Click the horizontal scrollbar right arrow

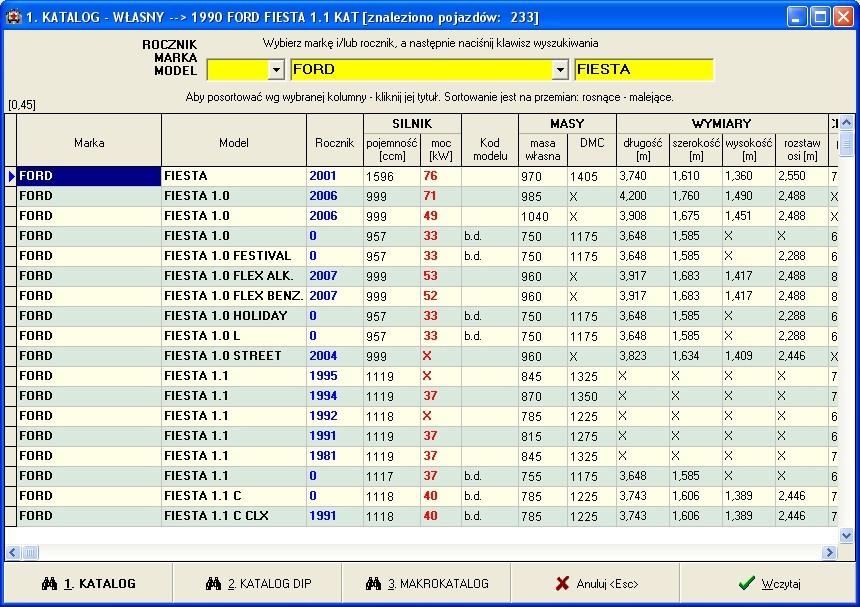coord(830,552)
